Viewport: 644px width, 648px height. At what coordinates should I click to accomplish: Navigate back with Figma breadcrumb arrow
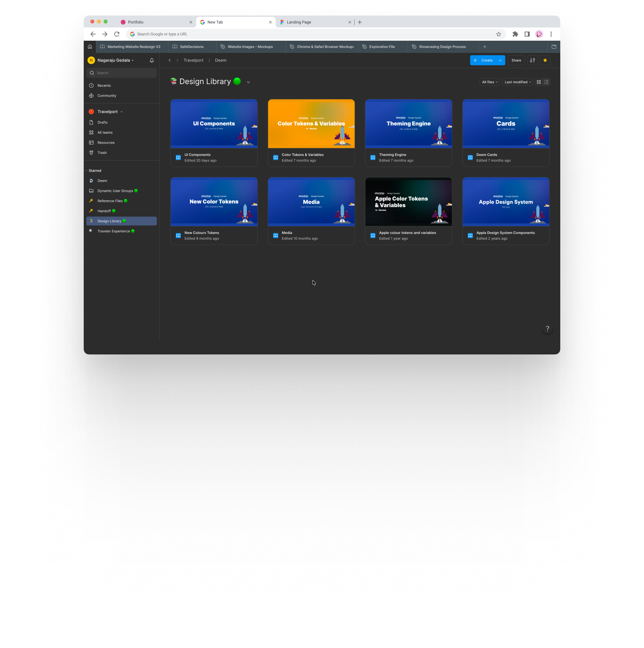pos(170,60)
